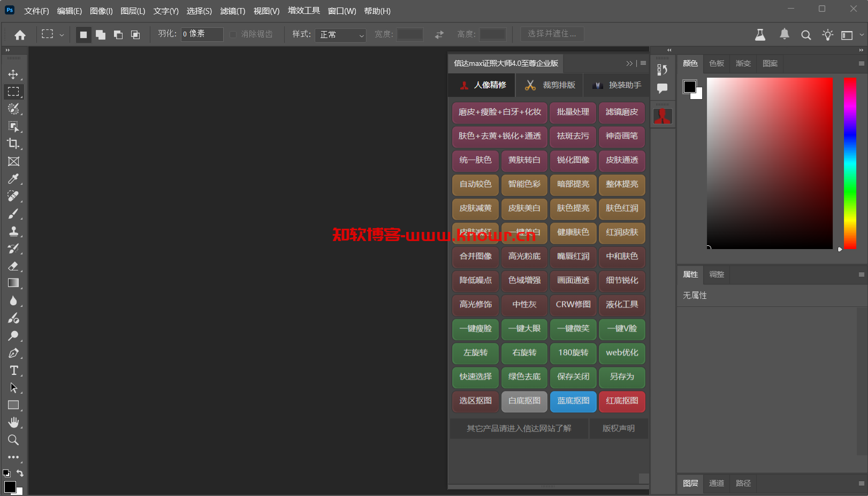Swap foreground and background colors in toolbar
Viewport: 868px width, 496px height.
(x=20, y=473)
